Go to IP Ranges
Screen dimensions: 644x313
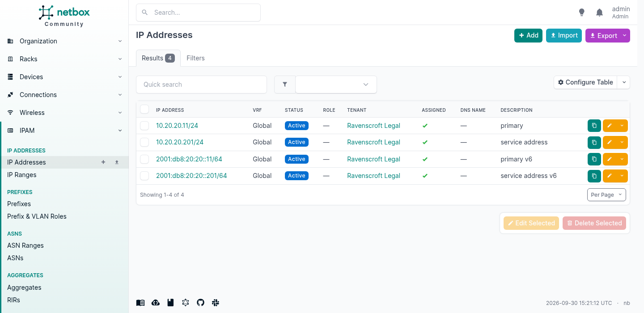(x=22, y=175)
